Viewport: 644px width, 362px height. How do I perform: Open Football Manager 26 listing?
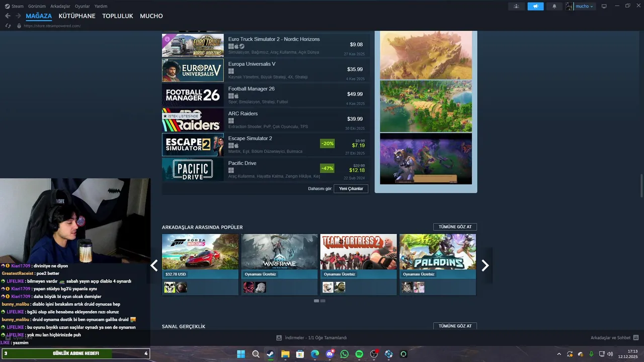point(266,95)
